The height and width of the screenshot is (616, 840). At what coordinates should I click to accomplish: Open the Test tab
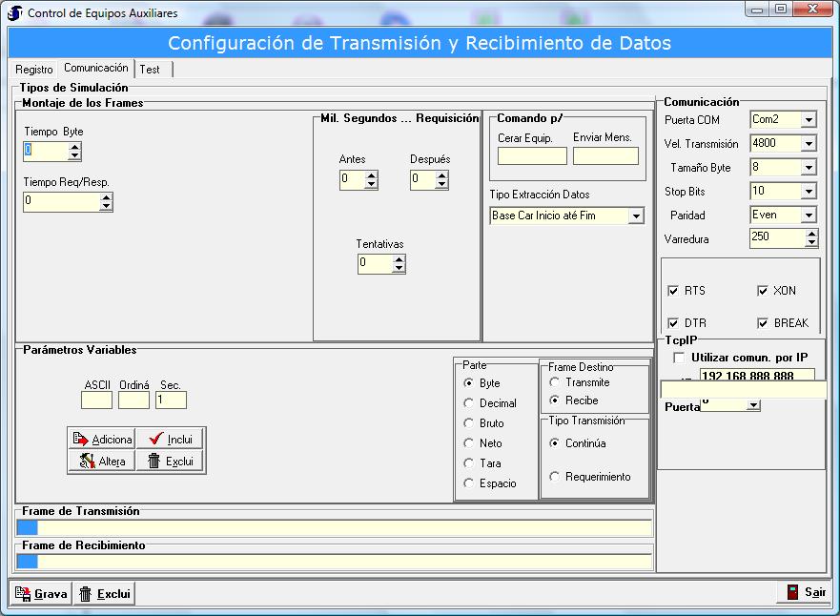click(x=150, y=70)
